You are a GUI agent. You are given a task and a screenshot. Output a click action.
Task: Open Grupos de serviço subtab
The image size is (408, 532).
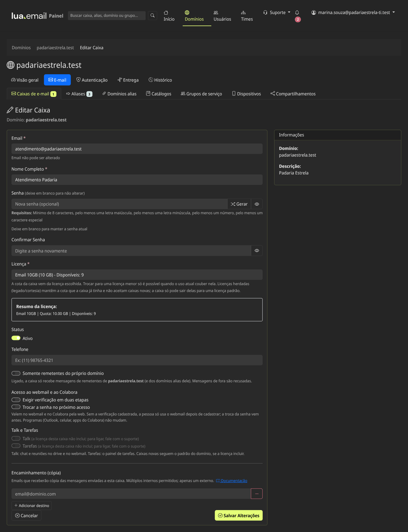click(201, 94)
